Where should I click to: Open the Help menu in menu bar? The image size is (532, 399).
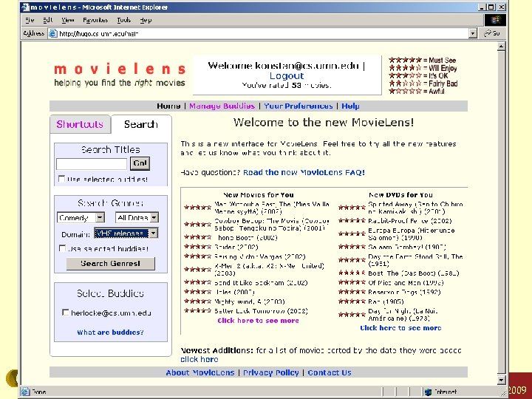[x=146, y=20]
